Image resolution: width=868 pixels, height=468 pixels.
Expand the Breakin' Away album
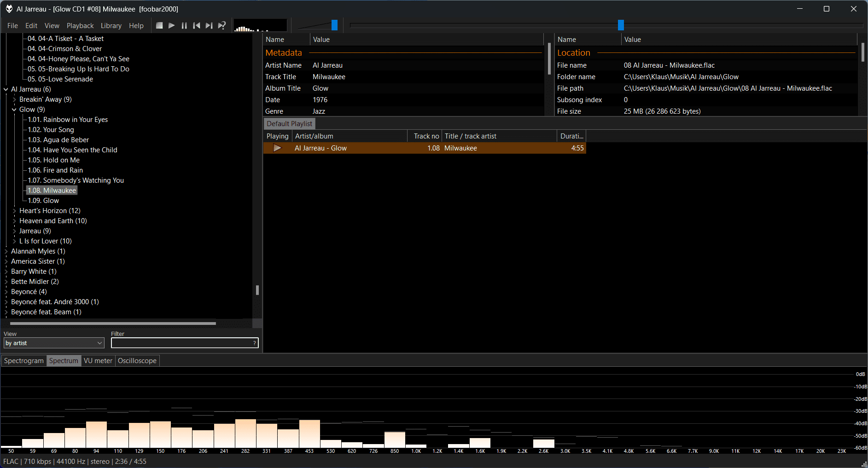[x=14, y=99]
